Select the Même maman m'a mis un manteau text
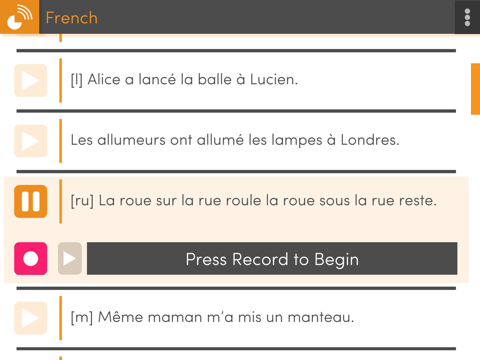This screenshot has width=480, height=360. tap(226, 317)
